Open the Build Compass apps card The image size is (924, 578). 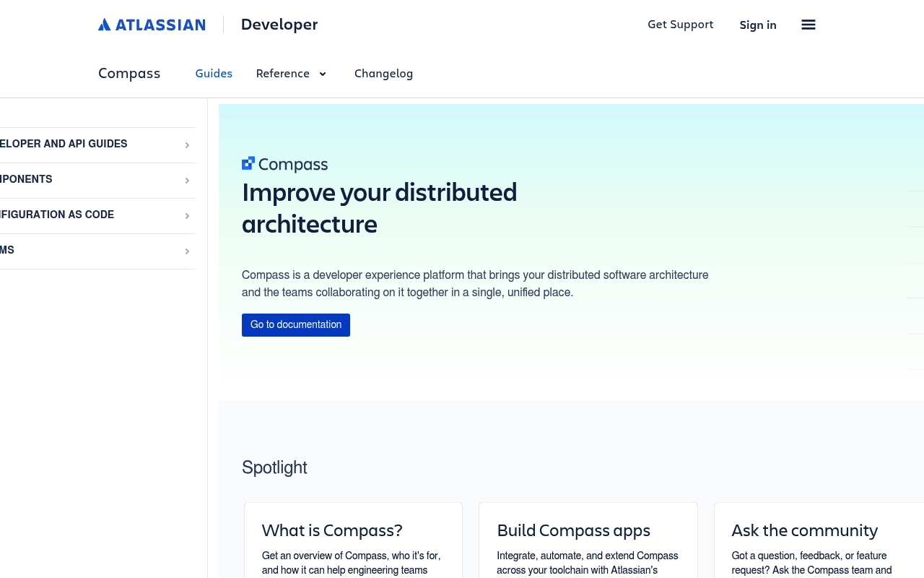(x=588, y=540)
